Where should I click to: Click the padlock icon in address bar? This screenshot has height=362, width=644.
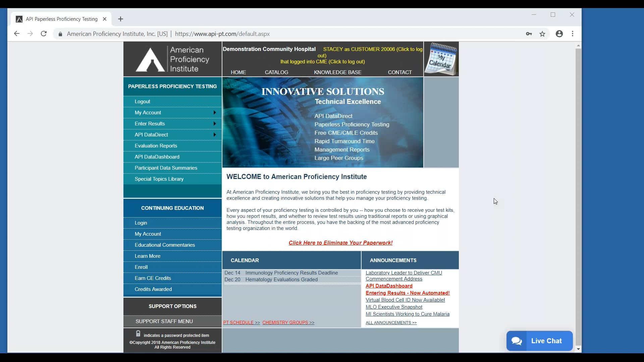click(60, 34)
